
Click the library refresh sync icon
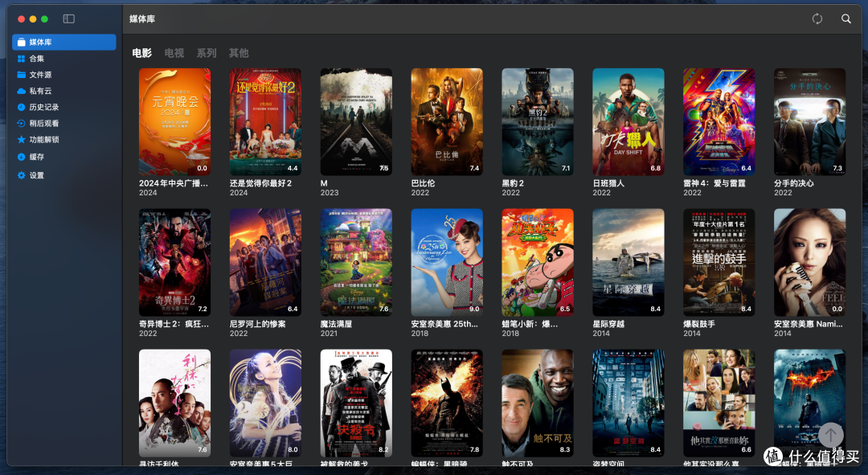(x=817, y=18)
